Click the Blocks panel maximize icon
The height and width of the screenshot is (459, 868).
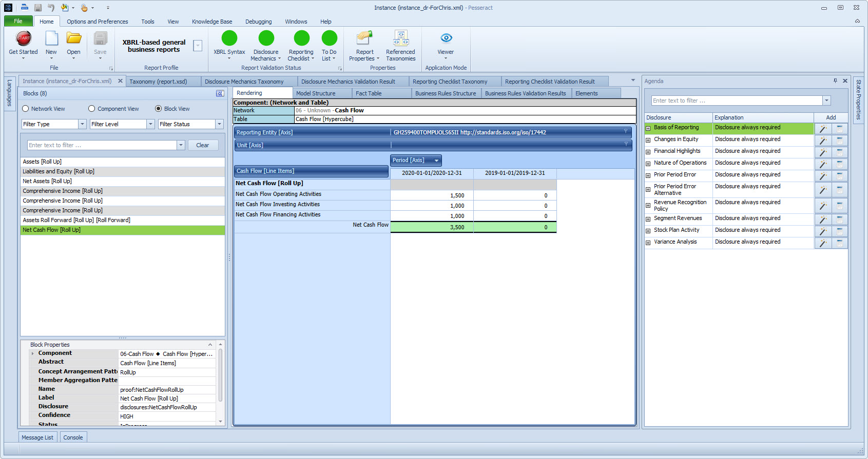click(x=220, y=93)
